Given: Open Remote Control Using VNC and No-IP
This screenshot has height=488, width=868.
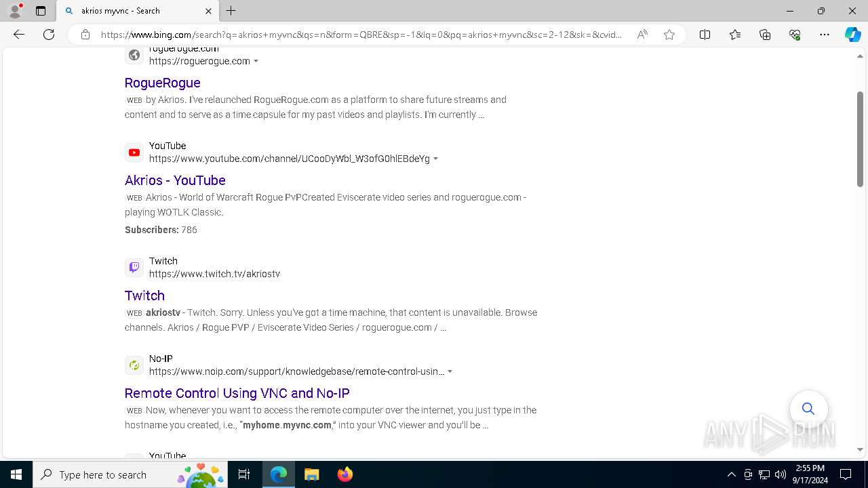Looking at the screenshot, I should 237,393.
